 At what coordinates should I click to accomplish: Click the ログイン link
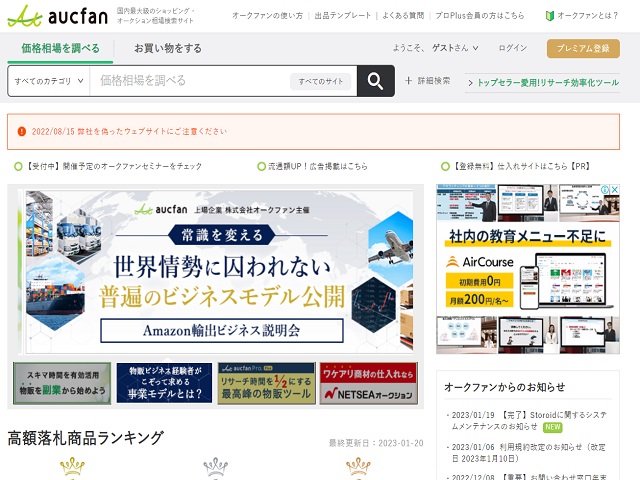click(513, 48)
